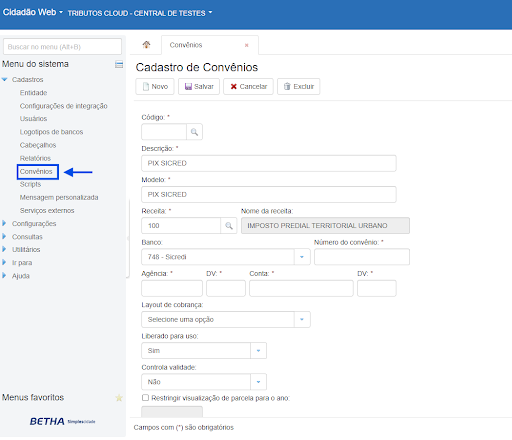Expand the Configurações menu group

pyautogui.click(x=34, y=224)
